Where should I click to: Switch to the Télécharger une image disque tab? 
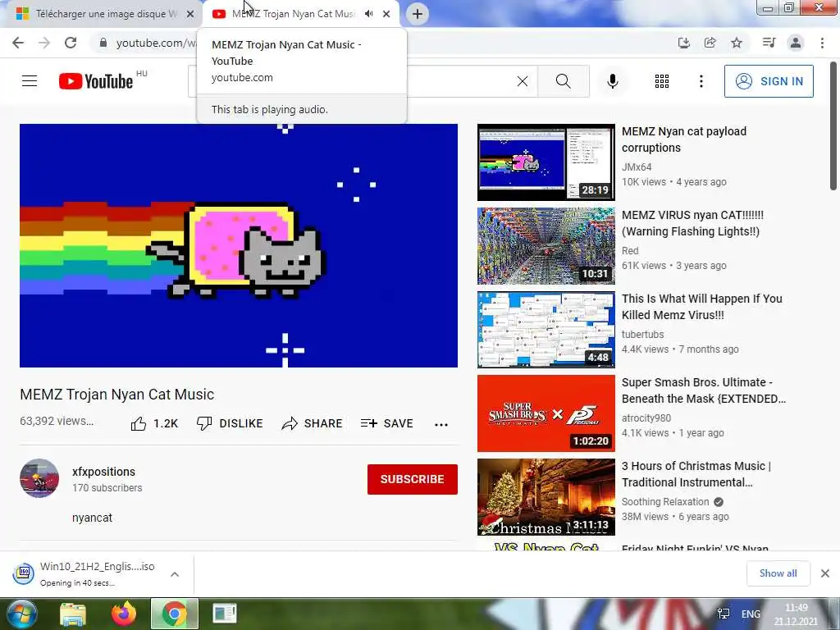coord(101,14)
